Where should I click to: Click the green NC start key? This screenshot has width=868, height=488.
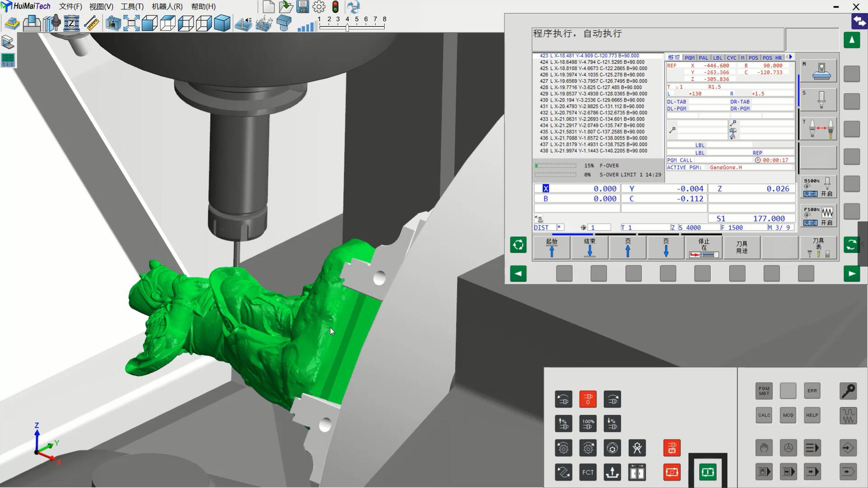(x=708, y=472)
